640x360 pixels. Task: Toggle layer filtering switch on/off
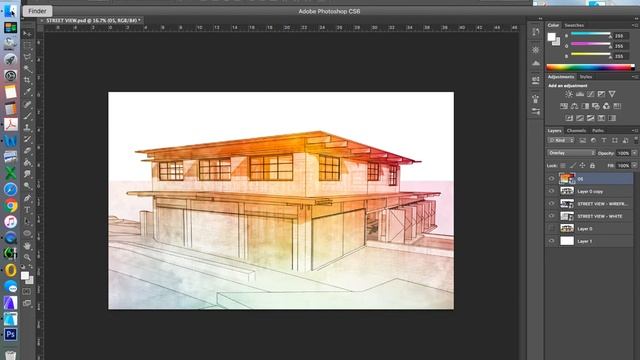(x=636, y=140)
